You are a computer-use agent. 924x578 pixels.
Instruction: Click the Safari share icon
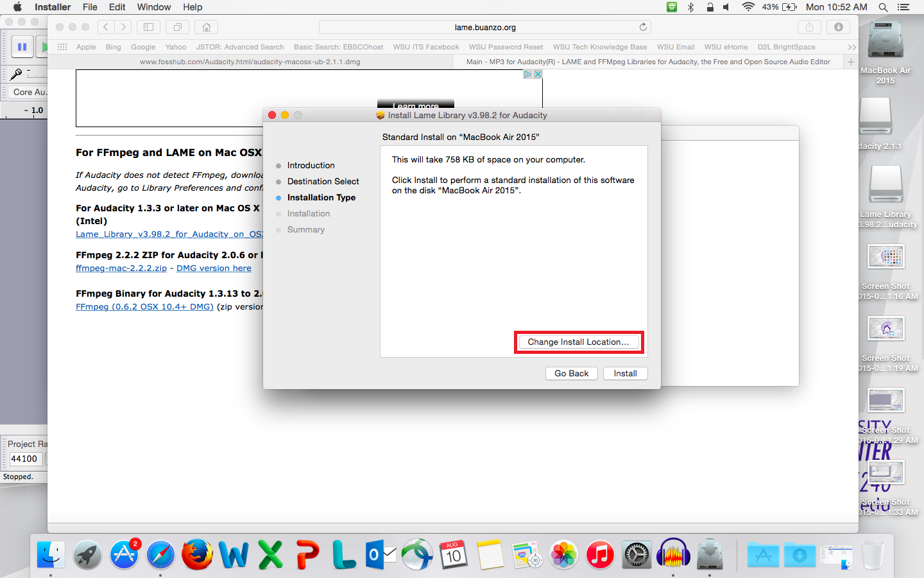click(x=809, y=27)
